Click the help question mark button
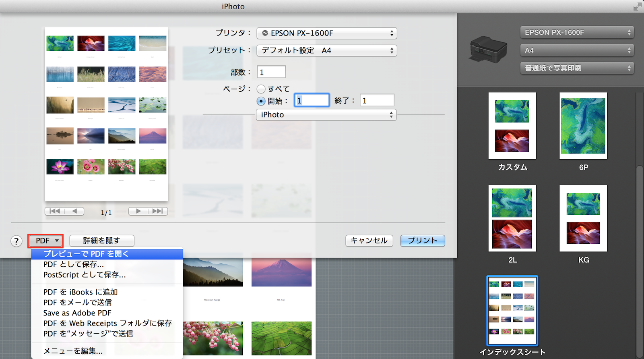This screenshot has height=359, width=644. [x=16, y=241]
